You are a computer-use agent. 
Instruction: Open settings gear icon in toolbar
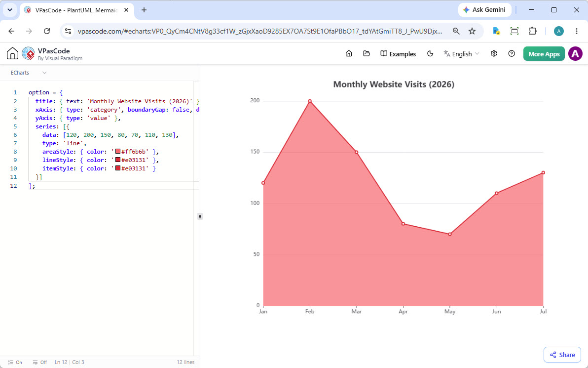click(494, 54)
